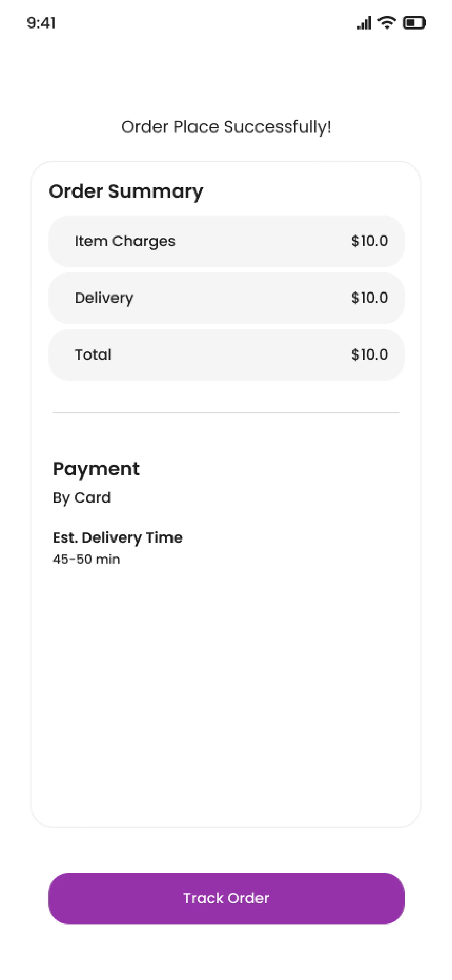452x980 pixels.
Task: Tap the Item Charges label
Action: click(125, 241)
